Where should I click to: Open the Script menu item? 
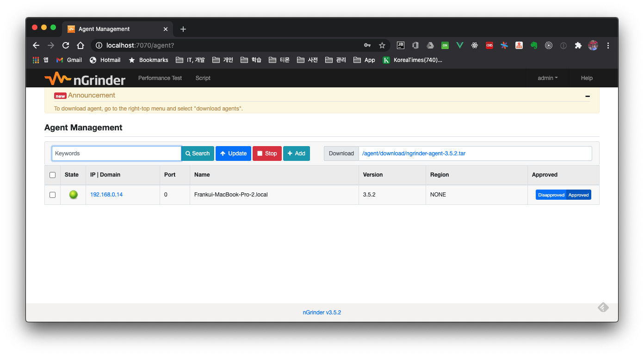click(x=203, y=78)
